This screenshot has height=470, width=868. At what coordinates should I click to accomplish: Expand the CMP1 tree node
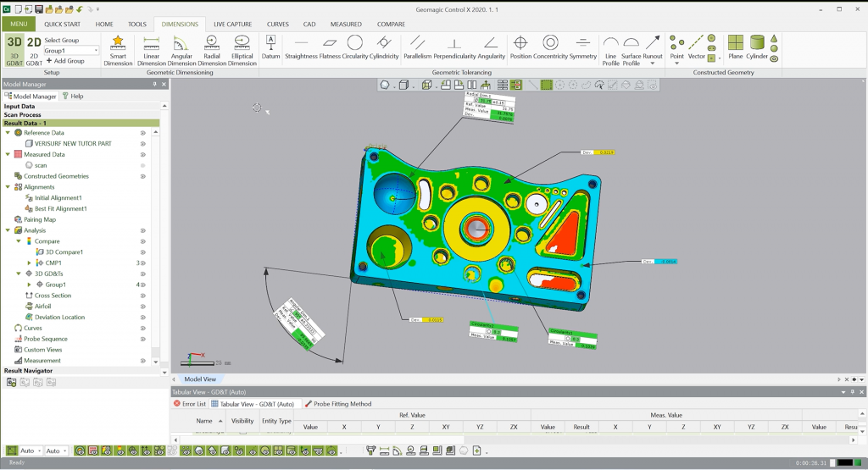[30, 263]
